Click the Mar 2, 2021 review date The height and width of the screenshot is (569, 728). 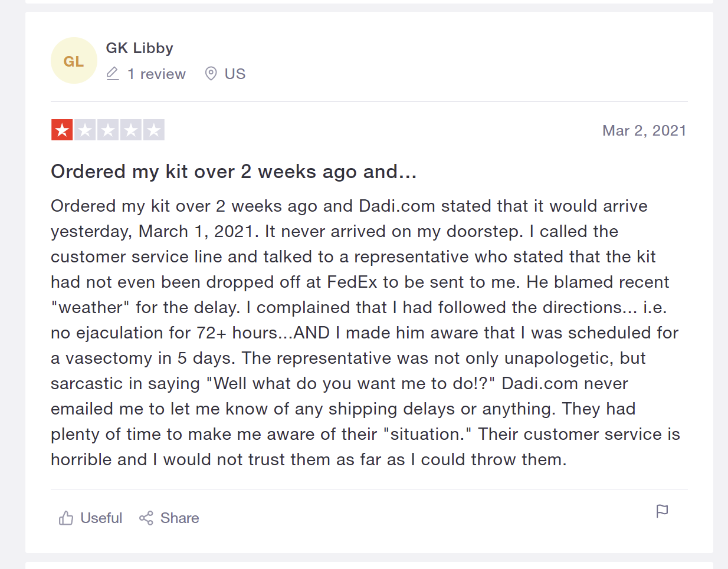[644, 131]
